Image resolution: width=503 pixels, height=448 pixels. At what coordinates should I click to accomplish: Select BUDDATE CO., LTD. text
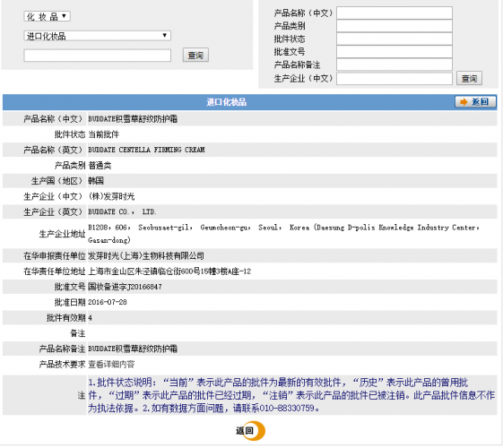(122, 211)
